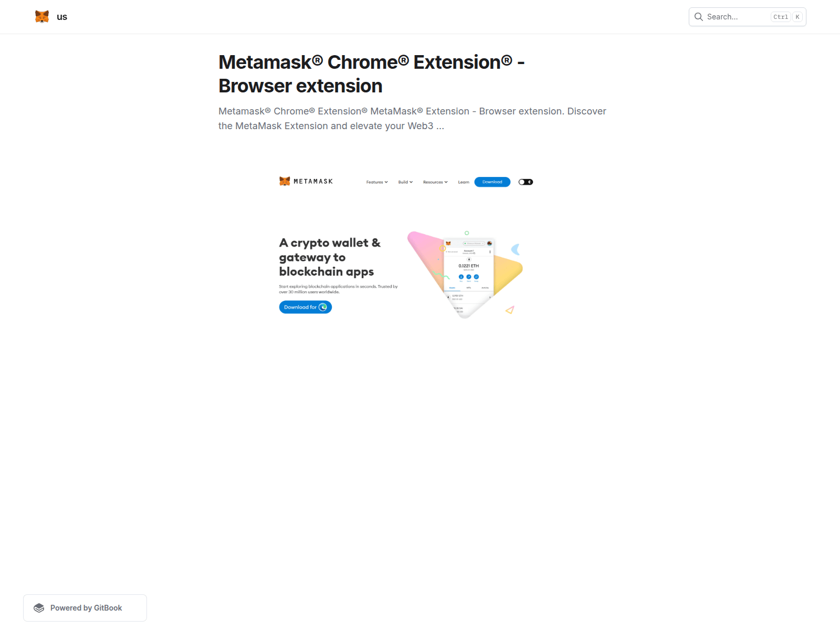Click the fox logo beside the METAMASK wordmark
The height and width of the screenshot is (630, 840).
[x=285, y=181]
